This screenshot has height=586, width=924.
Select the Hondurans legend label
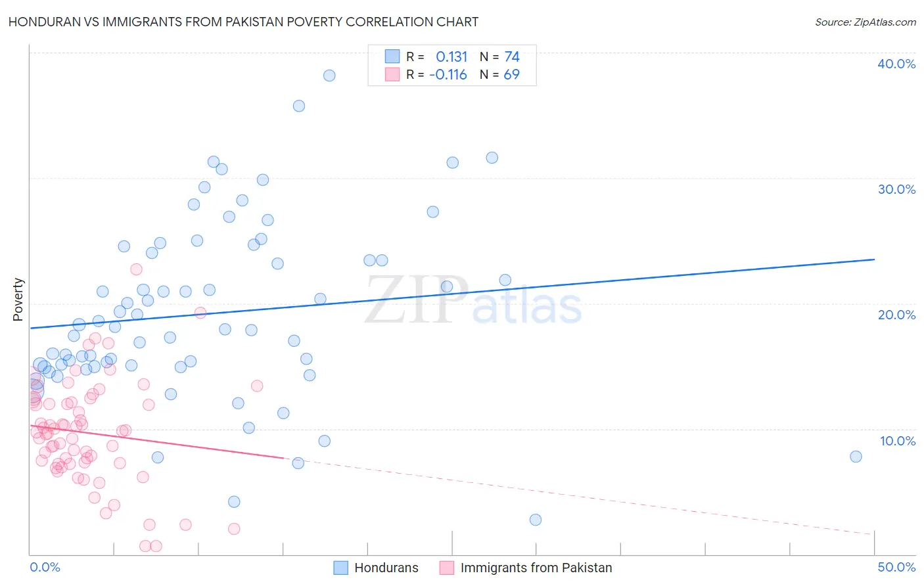386,568
